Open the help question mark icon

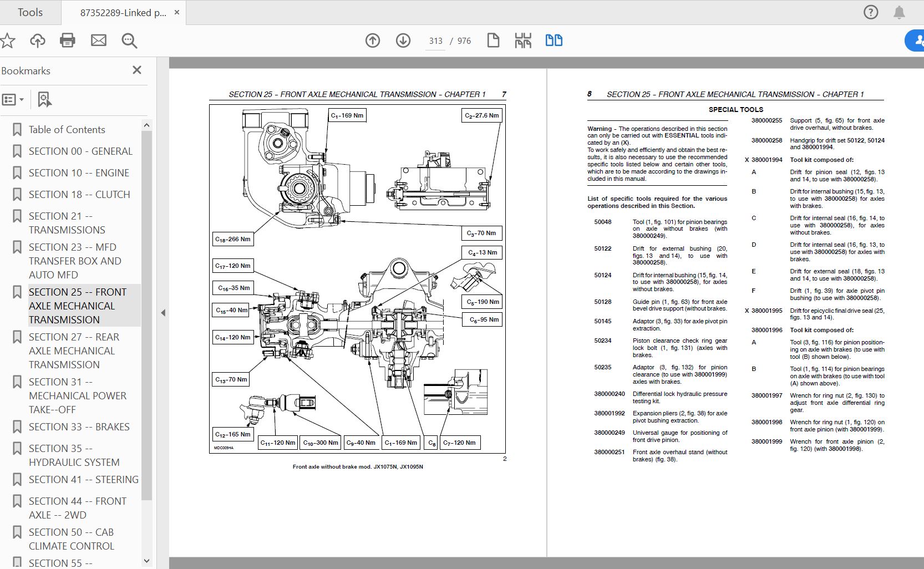(x=871, y=12)
